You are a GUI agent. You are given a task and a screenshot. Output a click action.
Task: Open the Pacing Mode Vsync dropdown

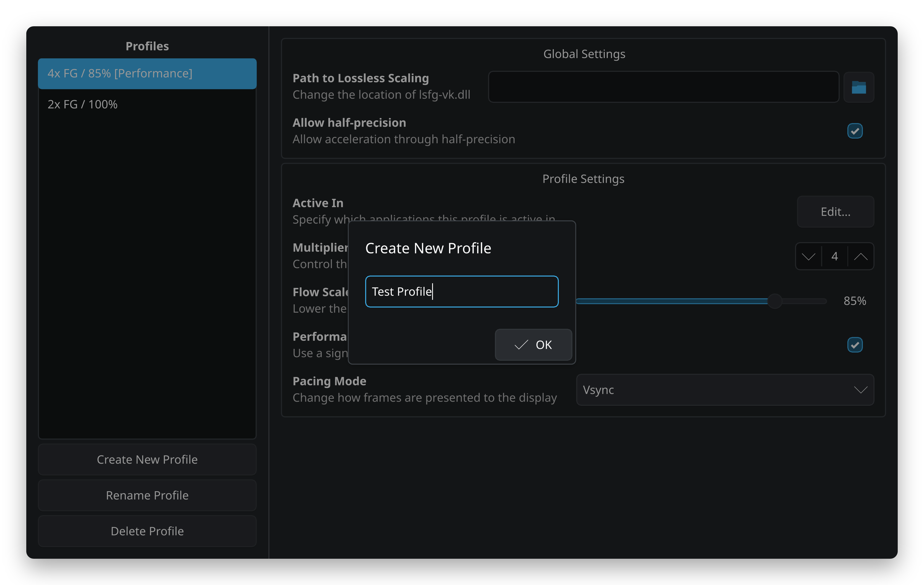pyautogui.click(x=725, y=390)
